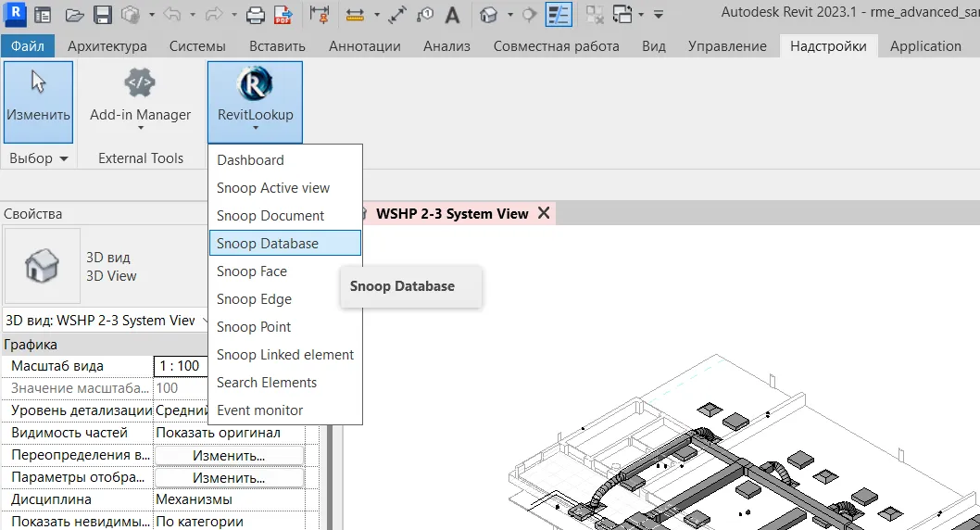The image size is (980, 530).
Task: Open the 3D View dropdown arrow
Action: click(x=510, y=15)
